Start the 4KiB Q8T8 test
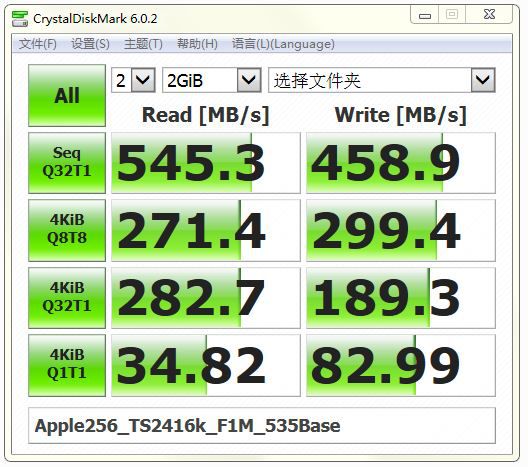This screenshot has width=528, height=467. point(67,230)
